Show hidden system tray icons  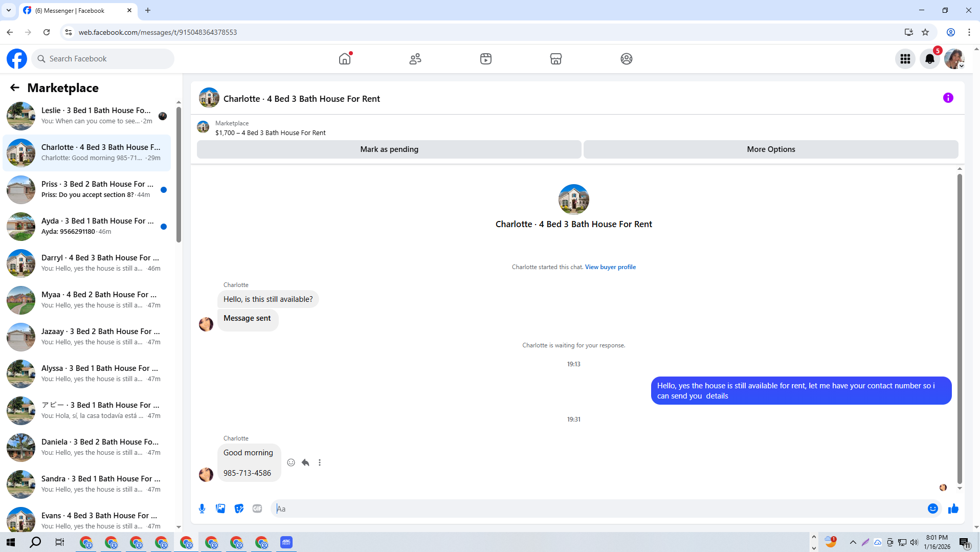pyautogui.click(x=853, y=542)
